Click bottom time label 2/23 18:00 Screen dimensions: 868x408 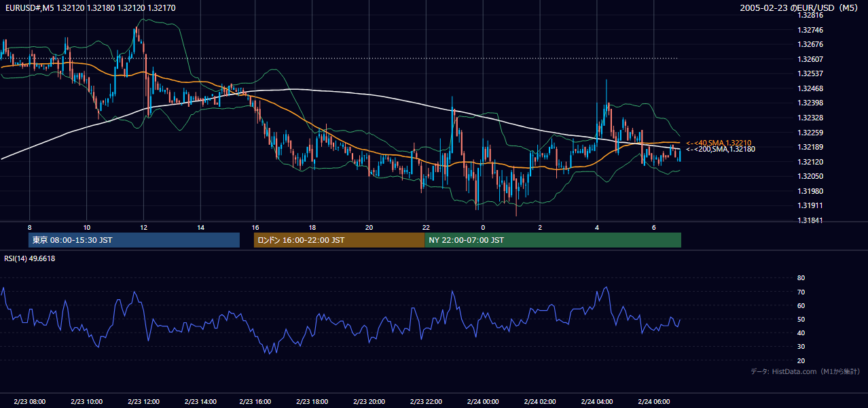click(x=314, y=402)
